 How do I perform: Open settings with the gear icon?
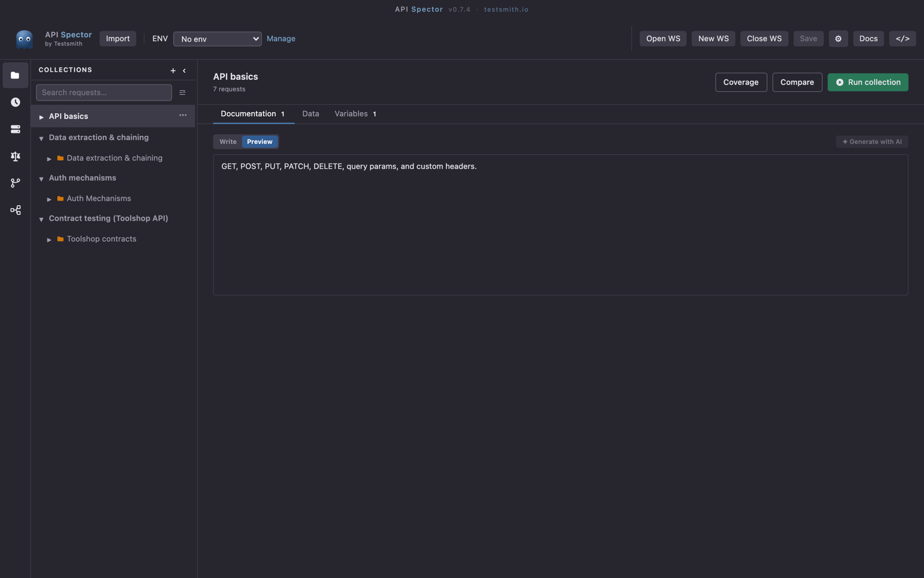(838, 39)
